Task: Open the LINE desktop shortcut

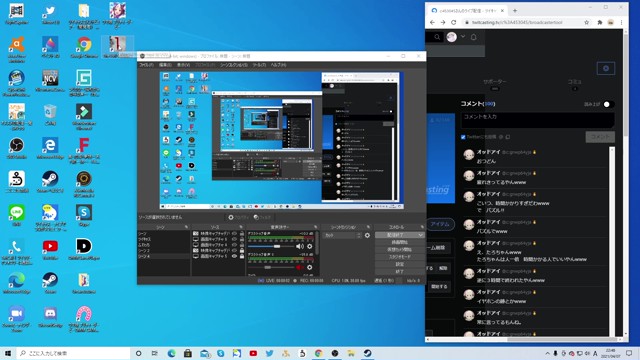Action: click(x=16, y=216)
